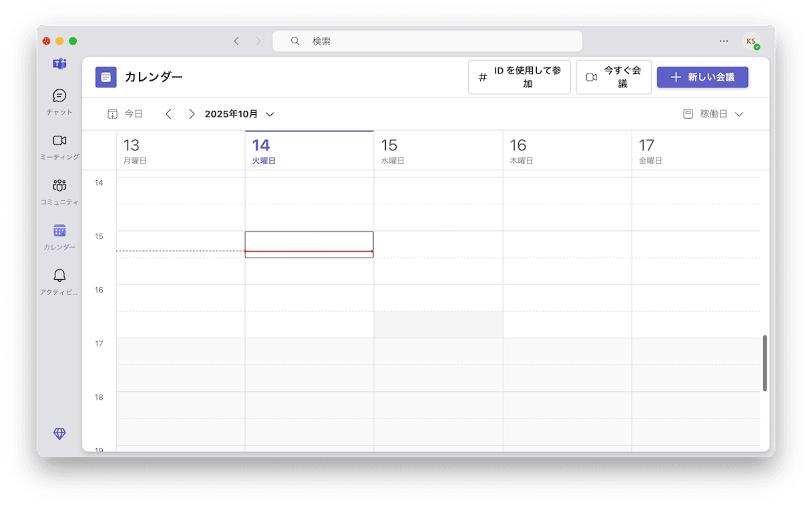The width and height of the screenshot is (812, 506).
Task: Click the 今すぐ会議 button
Action: [614, 77]
